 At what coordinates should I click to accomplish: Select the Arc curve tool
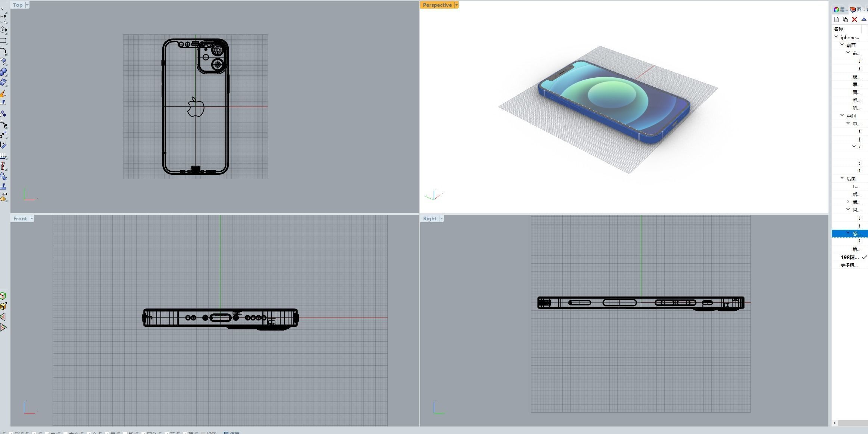pos(3,51)
